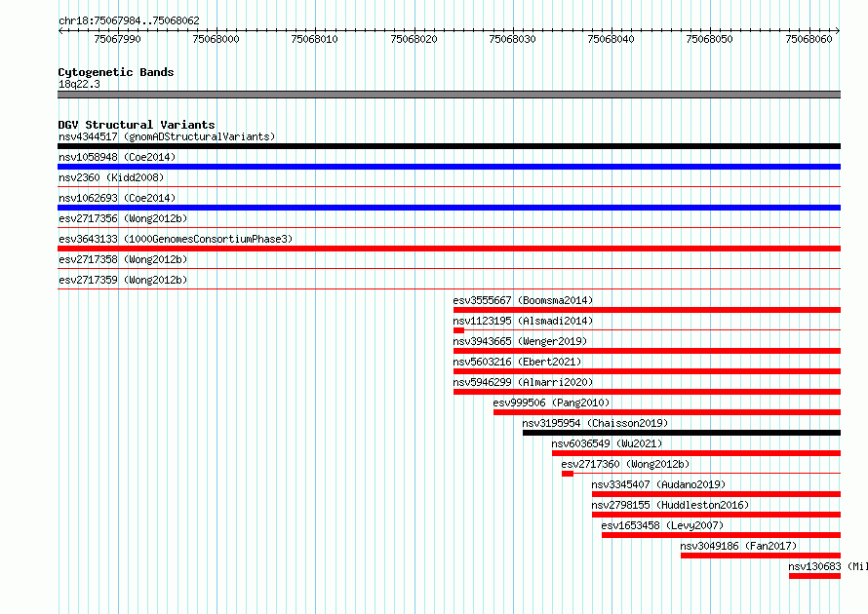The width and height of the screenshot is (868, 614).
Task: Select the red esv999506 Pang2010 bar
Action: tap(667, 412)
